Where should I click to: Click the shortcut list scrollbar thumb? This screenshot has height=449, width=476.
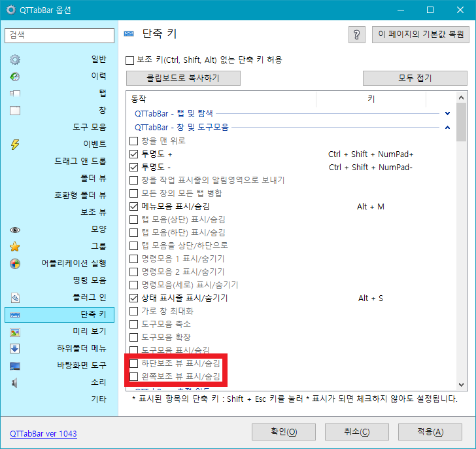[461, 122]
